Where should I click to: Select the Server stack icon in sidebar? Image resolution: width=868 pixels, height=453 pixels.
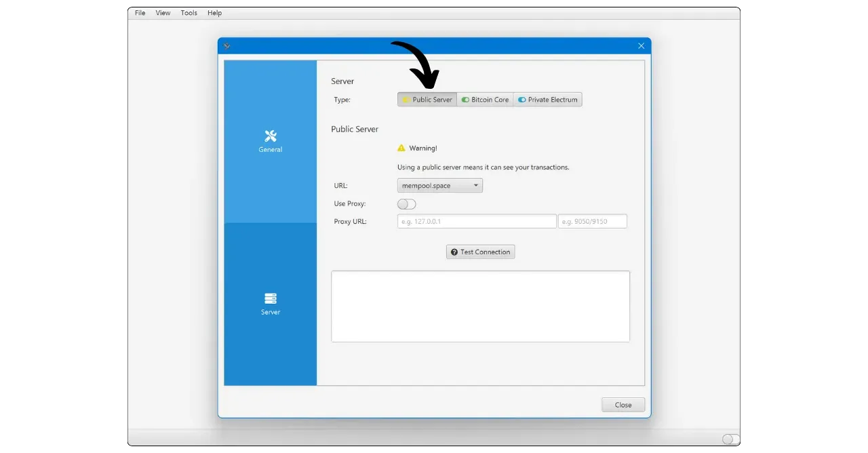[x=271, y=299]
